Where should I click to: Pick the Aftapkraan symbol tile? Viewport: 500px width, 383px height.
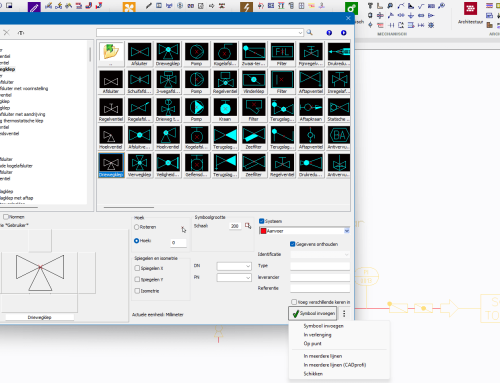tap(311, 110)
